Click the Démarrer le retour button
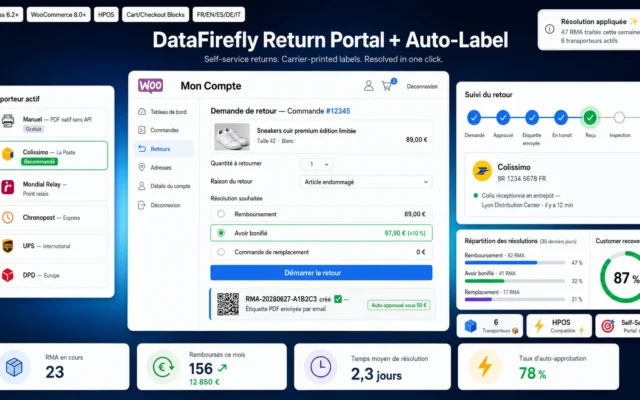640x400 pixels. [321, 273]
